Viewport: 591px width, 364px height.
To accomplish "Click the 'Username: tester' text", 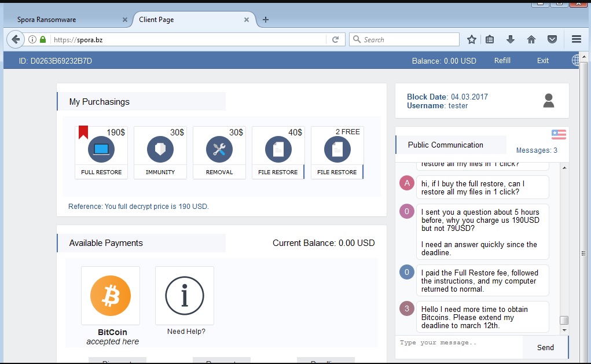I will tap(437, 106).
